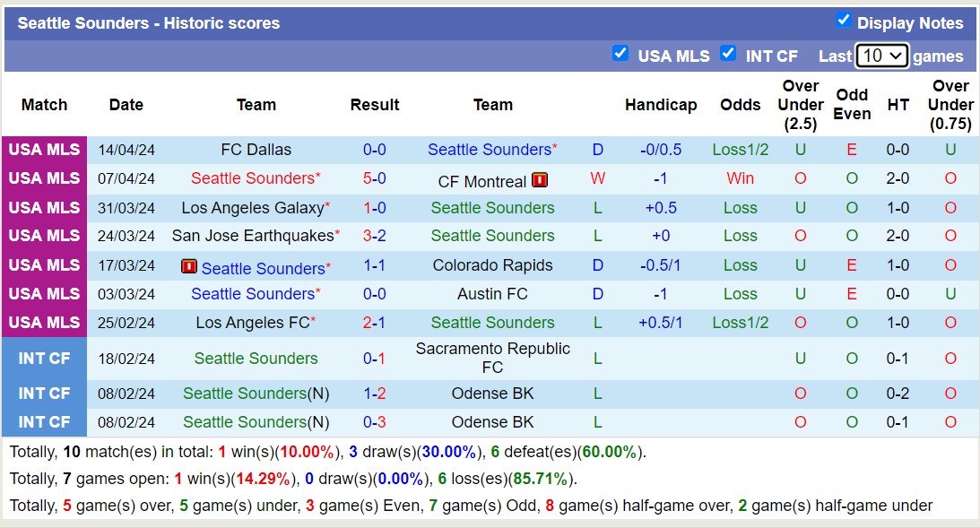
Task: Uncheck the Display Notes checkbox
Action: click(x=844, y=22)
